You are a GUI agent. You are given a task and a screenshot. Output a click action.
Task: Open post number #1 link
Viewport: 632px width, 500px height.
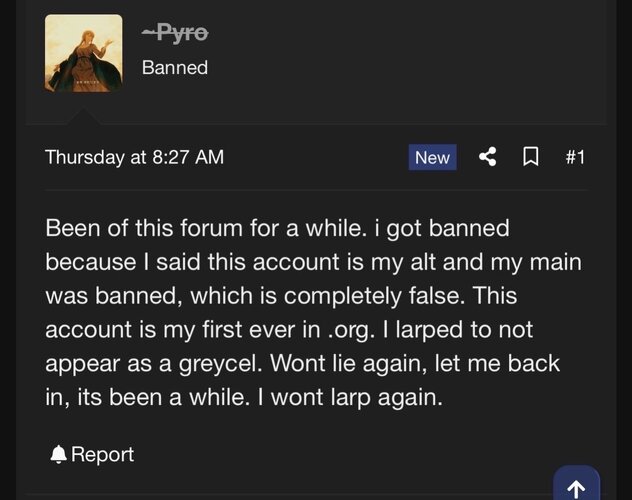(x=575, y=157)
